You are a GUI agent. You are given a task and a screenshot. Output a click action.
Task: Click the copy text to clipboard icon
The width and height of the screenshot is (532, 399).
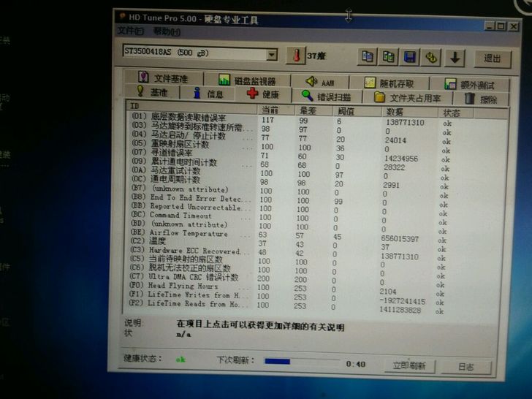pyautogui.click(x=367, y=56)
